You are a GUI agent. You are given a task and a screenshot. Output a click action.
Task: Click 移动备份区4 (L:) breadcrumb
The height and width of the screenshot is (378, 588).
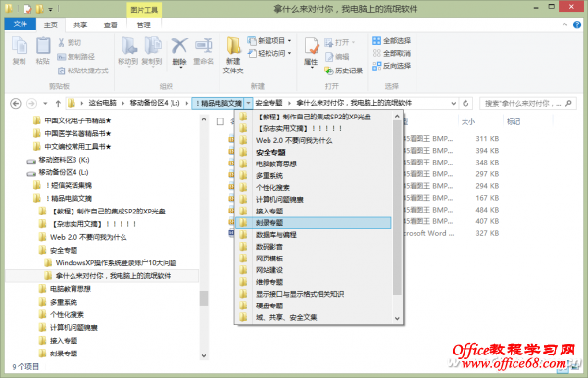[155, 103]
